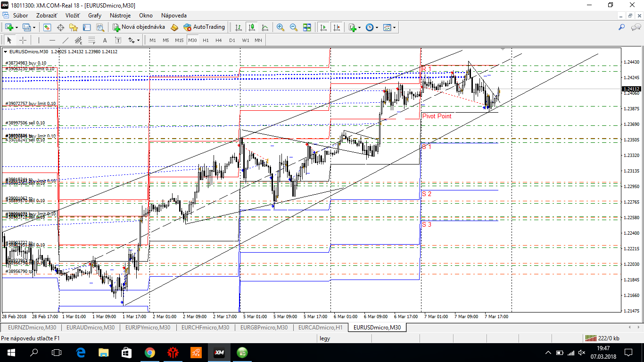Switch to M15 timeframe
The width and height of the screenshot is (644, 362).
pos(179,40)
